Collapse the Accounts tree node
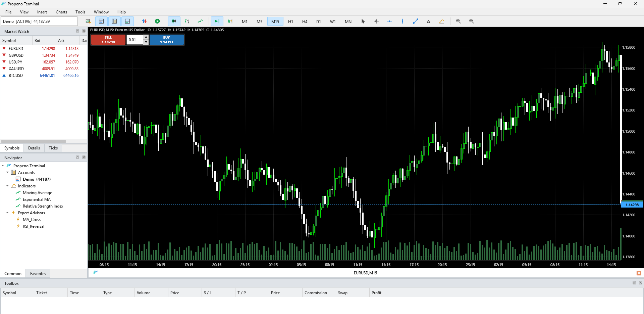Image resolution: width=644 pixels, height=314 pixels. click(x=7, y=172)
